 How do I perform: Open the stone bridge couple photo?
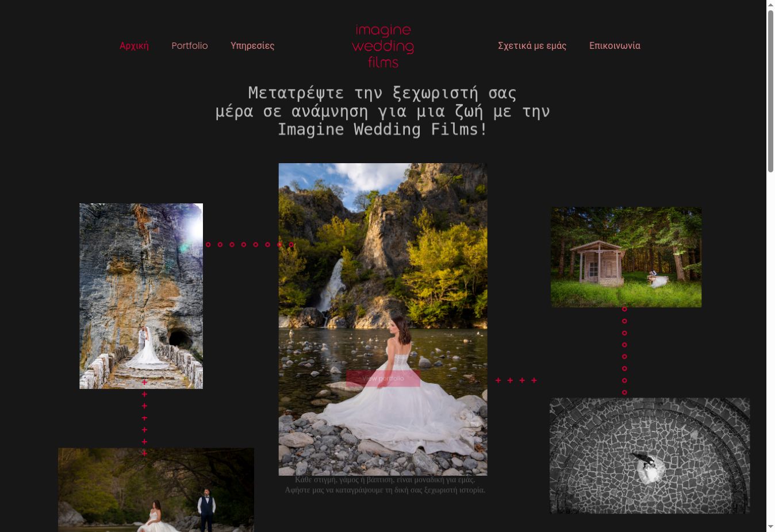(141, 296)
